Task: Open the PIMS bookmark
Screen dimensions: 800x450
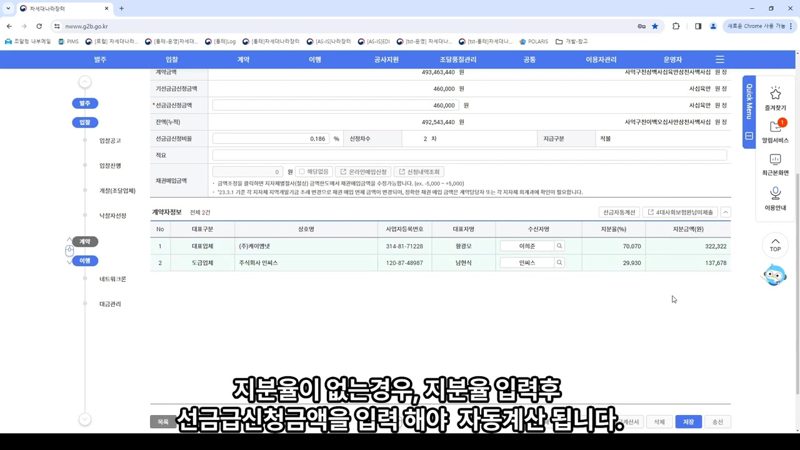Action: [x=68, y=41]
